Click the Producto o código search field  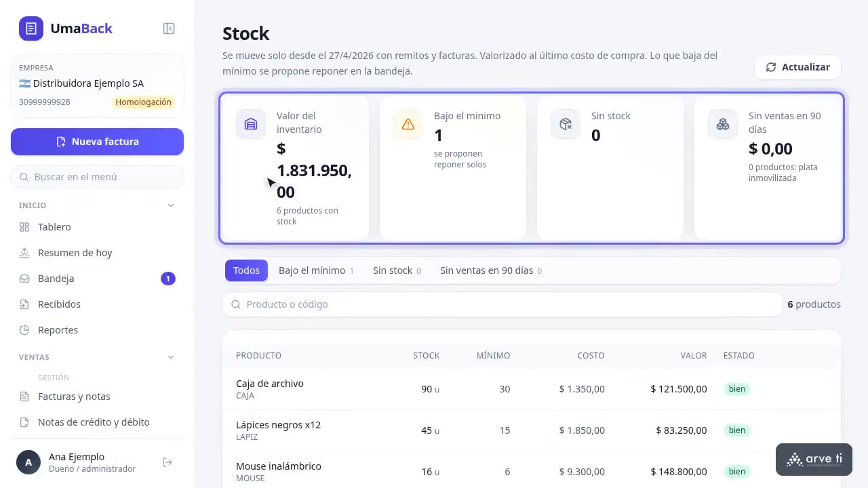[x=502, y=304]
